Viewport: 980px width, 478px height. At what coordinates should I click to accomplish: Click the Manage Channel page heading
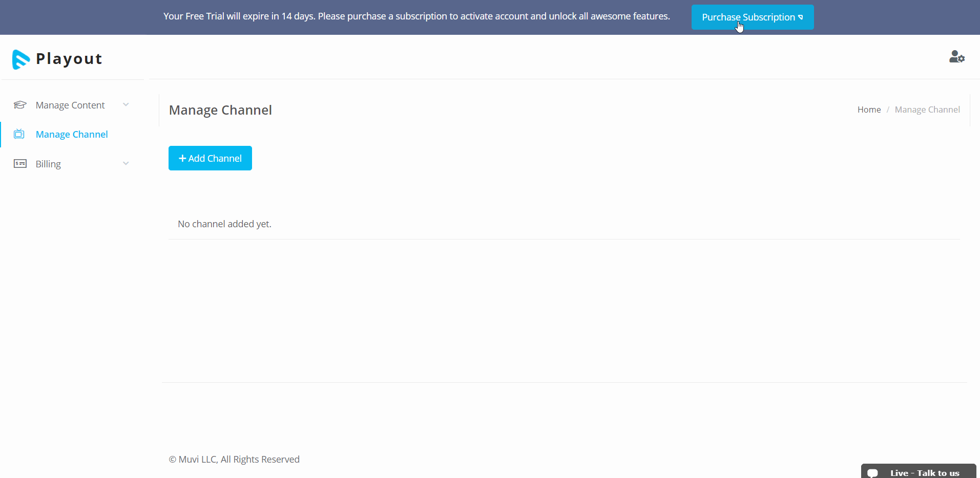coord(220,110)
